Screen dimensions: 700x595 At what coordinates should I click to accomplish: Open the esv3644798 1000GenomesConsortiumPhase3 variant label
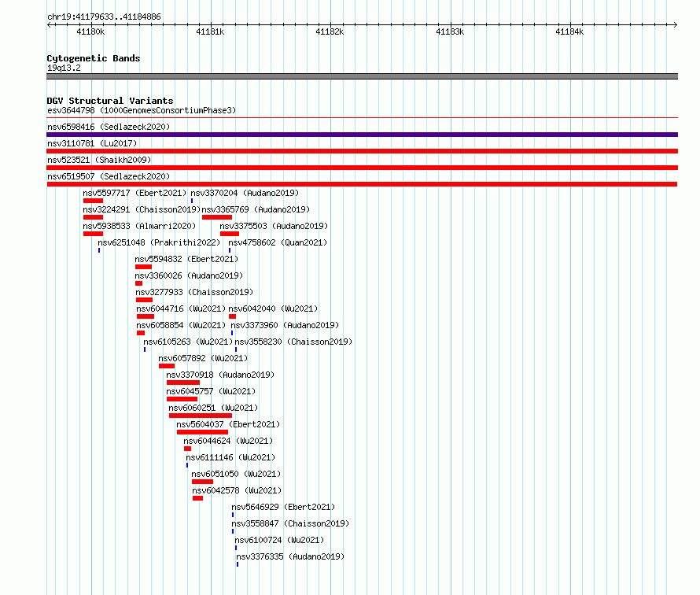point(142,110)
